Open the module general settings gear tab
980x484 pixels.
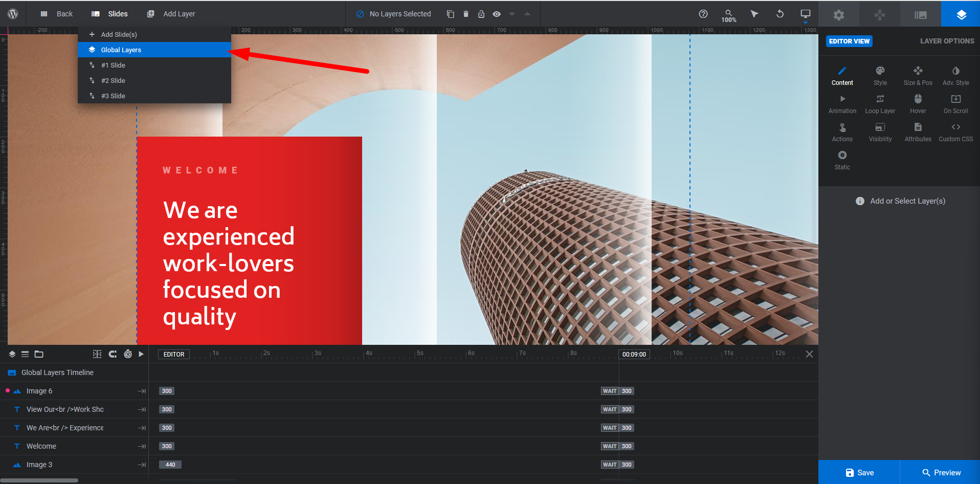tap(839, 15)
